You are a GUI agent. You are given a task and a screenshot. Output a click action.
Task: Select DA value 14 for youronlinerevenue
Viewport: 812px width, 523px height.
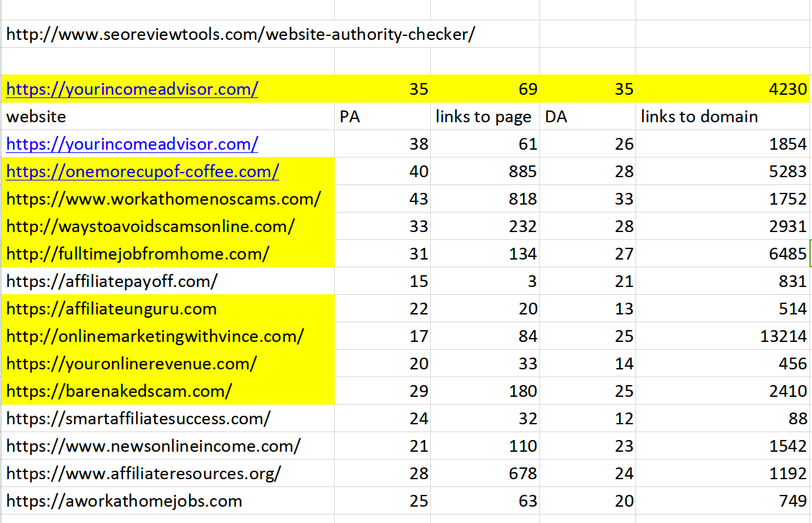point(588,363)
